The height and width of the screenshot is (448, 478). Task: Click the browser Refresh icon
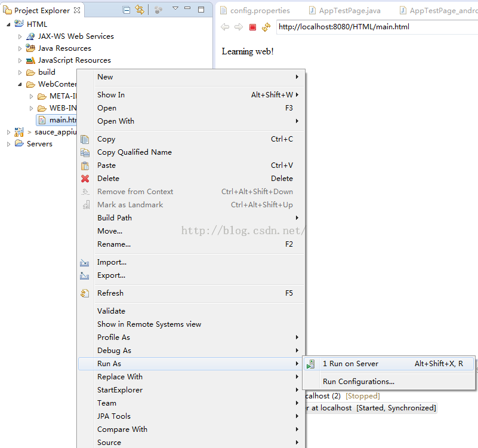pyautogui.click(x=266, y=27)
